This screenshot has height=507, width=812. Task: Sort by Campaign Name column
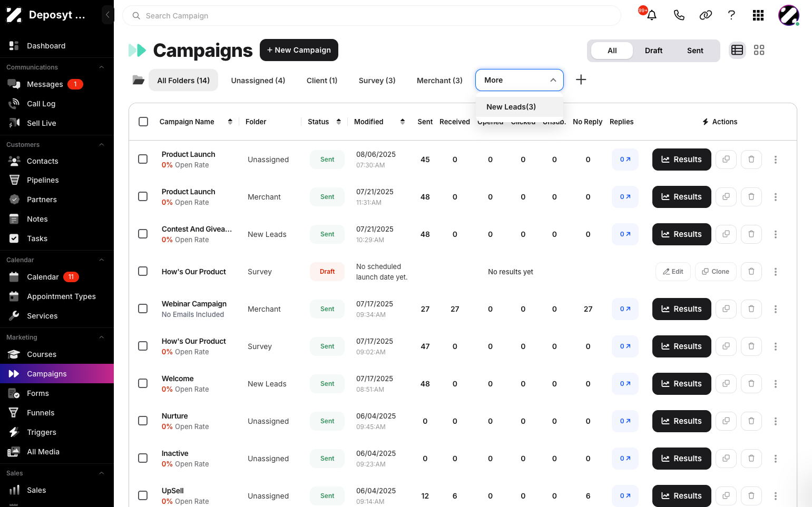pyautogui.click(x=230, y=122)
